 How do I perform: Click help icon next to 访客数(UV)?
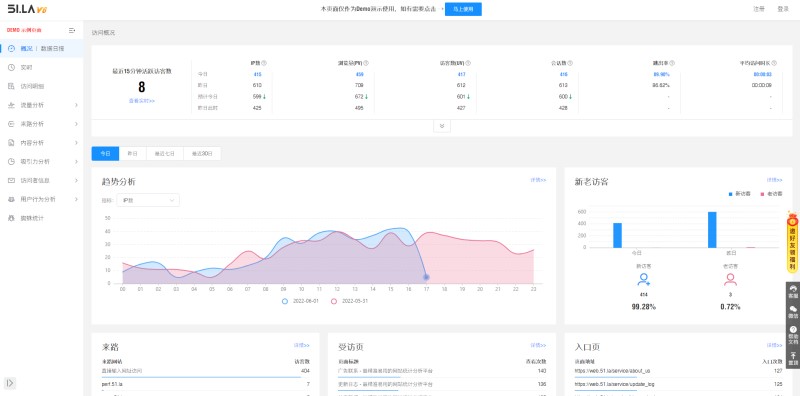(x=468, y=63)
